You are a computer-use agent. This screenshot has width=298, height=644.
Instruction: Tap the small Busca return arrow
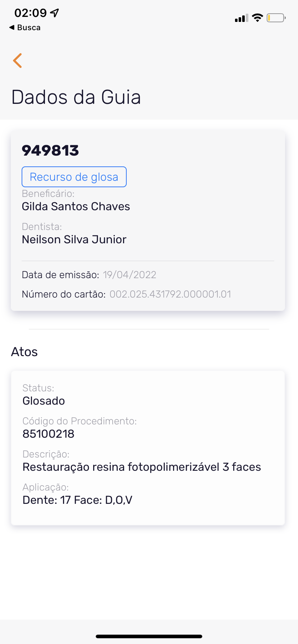[12, 27]
